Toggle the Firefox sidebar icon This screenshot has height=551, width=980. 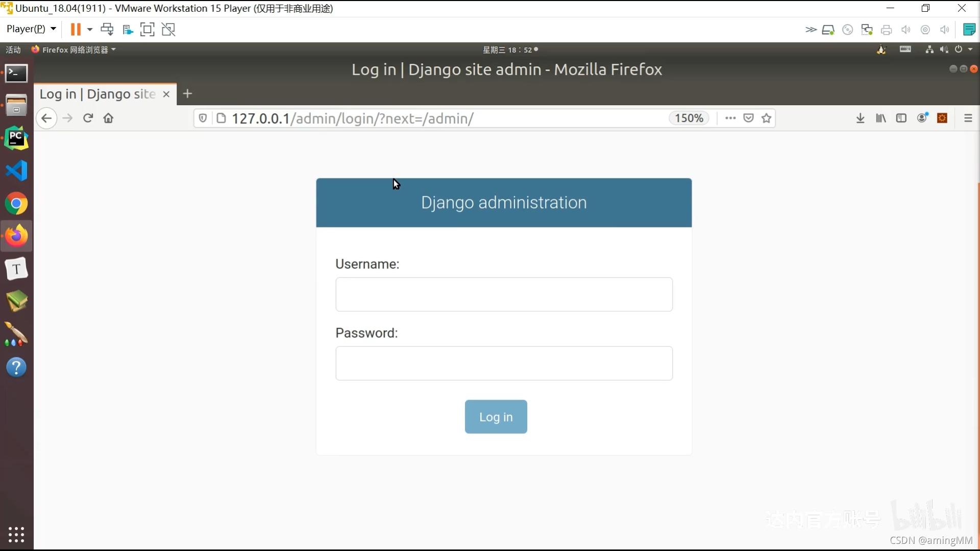(x=901, y=118)
